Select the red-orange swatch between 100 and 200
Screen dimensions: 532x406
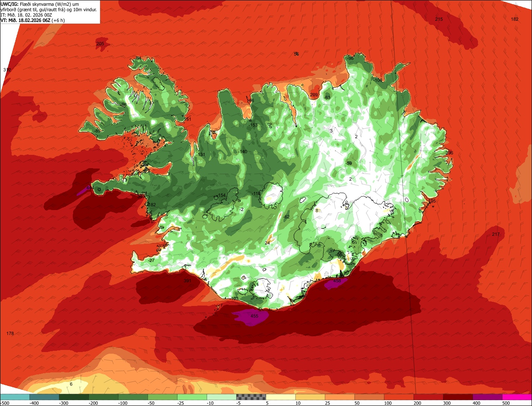pyautogui.click(x=399, y=397)
